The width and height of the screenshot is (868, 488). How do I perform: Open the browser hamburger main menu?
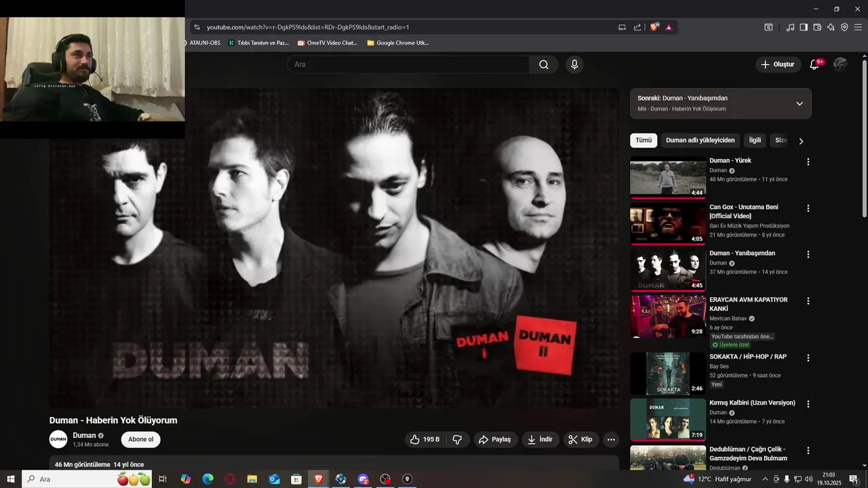[x=858, y=27]
